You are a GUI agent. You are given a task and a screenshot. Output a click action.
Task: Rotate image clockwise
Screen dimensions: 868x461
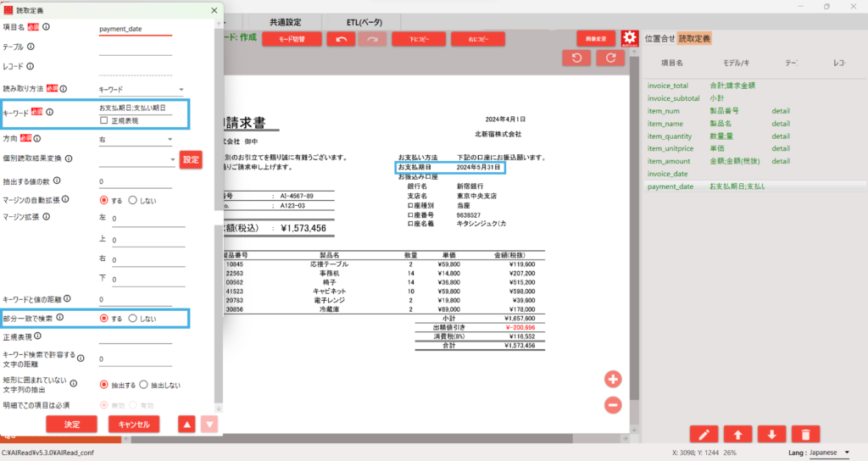pos(609,58)
